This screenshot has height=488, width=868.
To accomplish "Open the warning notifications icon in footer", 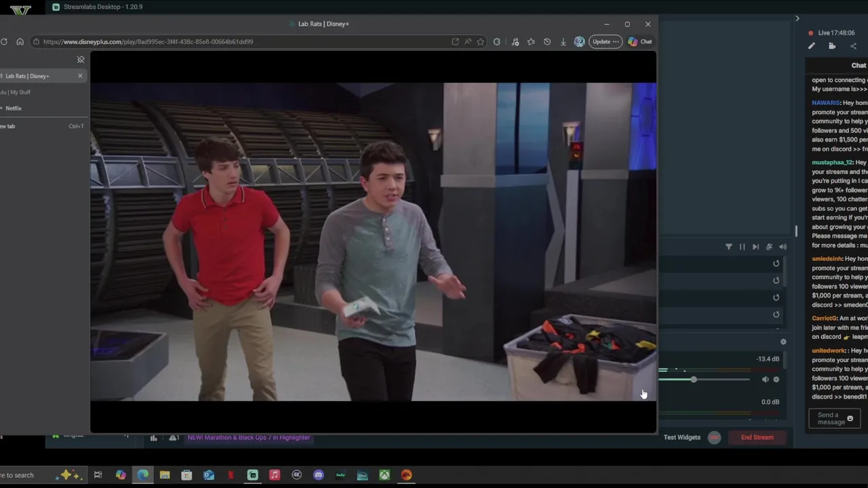I will click(174, 438).
